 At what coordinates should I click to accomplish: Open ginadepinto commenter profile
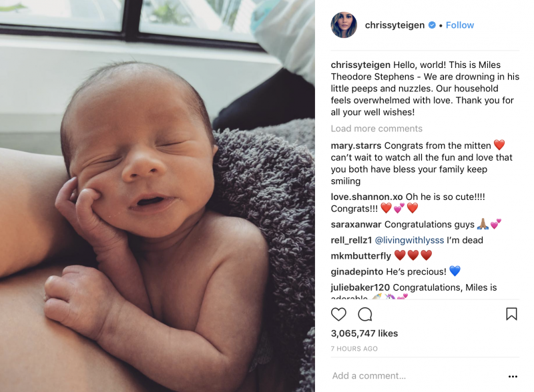click(x=357, y=271)
